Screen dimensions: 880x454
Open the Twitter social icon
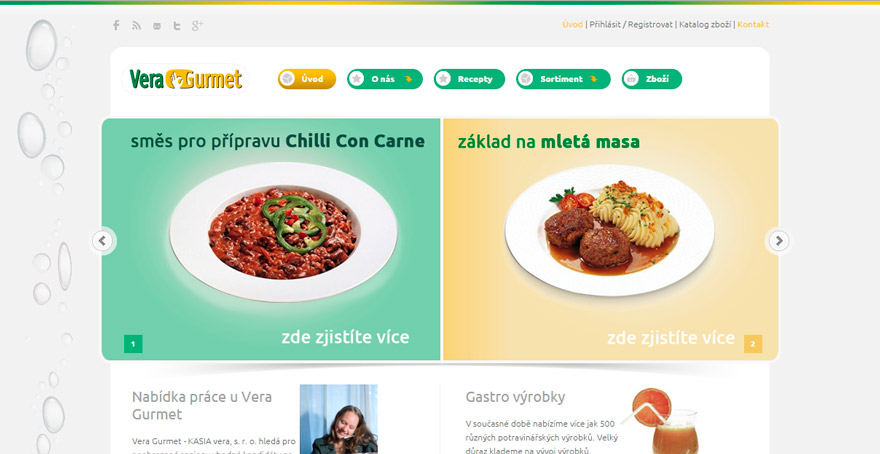pyautogui.click(x=177, y=25)
